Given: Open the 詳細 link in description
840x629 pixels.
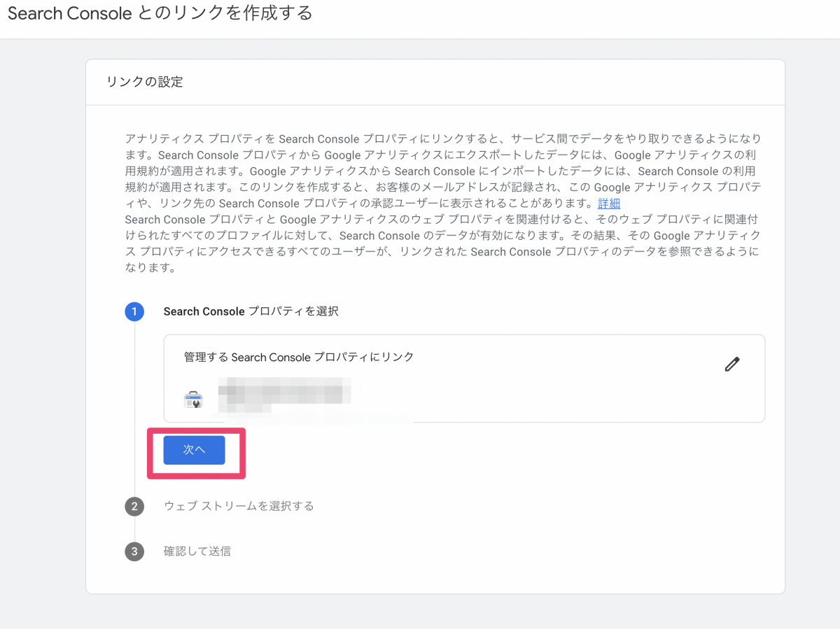Looking at the screenshot, I should [609, 204].
